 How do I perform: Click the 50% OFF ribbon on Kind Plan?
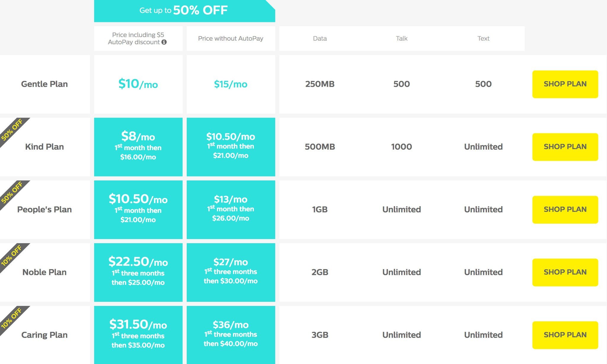[12, 130]
